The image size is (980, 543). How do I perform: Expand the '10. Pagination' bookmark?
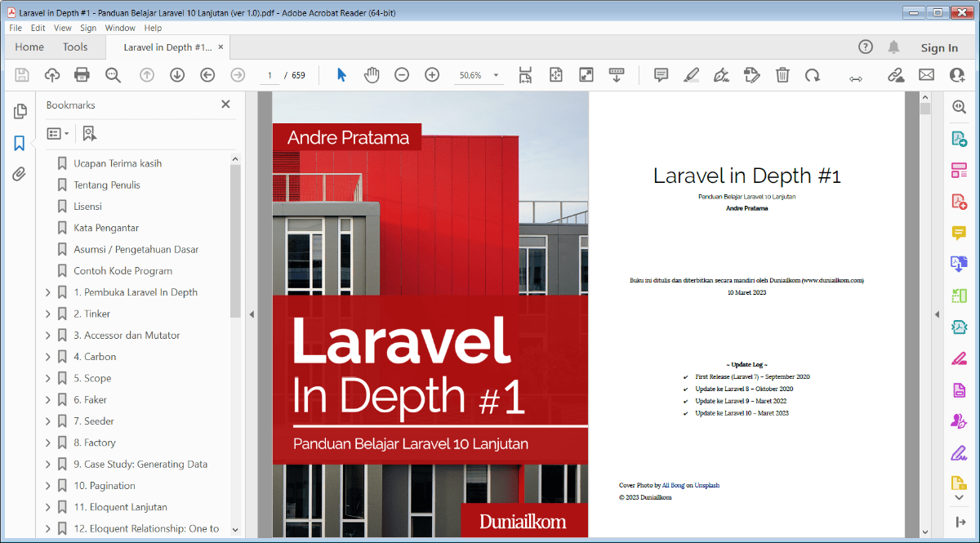coord(47,486)
